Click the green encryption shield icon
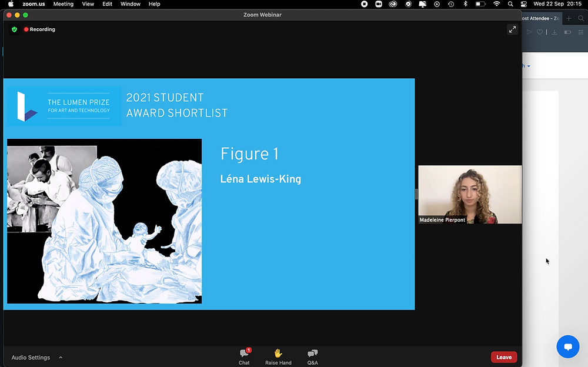588x367 pixels. click(14, 29)
